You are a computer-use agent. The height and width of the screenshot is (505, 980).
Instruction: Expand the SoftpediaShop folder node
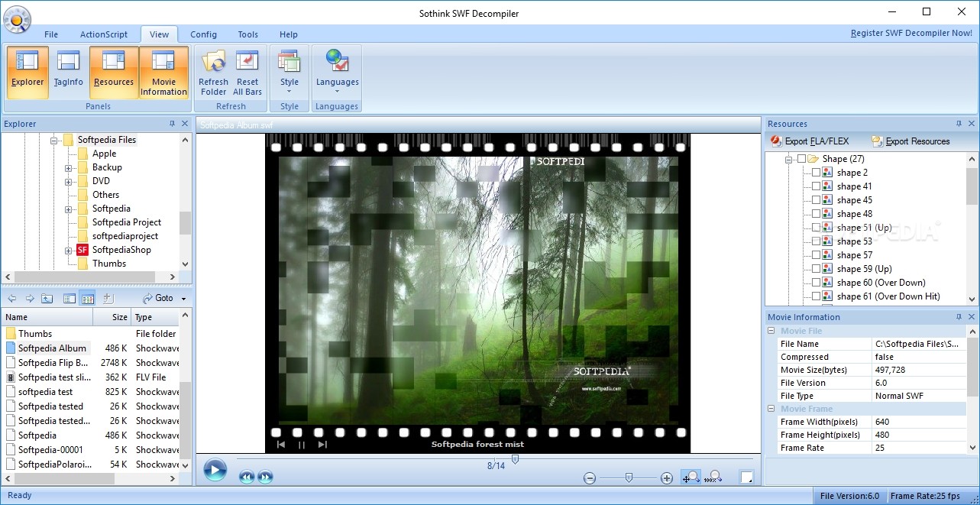point(69,251)
